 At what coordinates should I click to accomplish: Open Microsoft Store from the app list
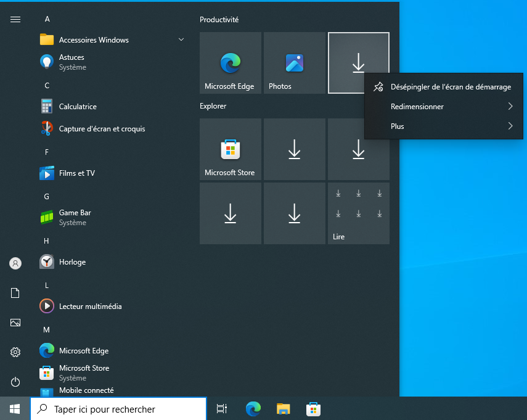(x=112, y=373)
